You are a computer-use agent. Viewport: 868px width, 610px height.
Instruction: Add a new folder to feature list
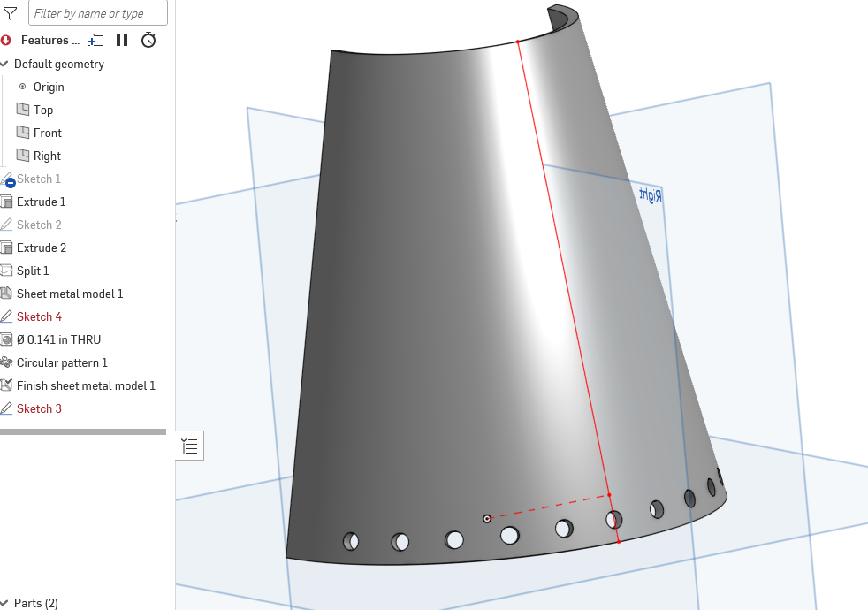coord(95,40)
